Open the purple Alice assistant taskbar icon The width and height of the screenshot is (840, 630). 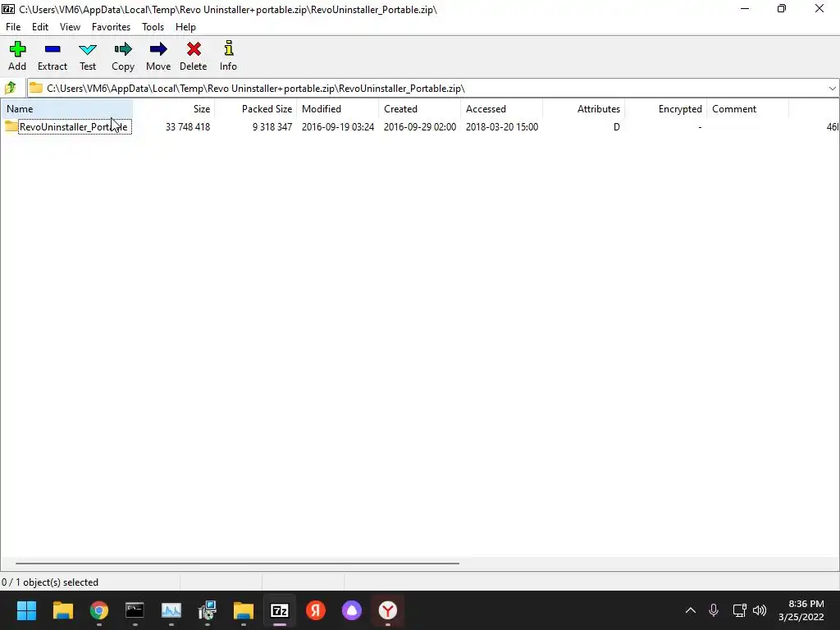click(352, 610)
